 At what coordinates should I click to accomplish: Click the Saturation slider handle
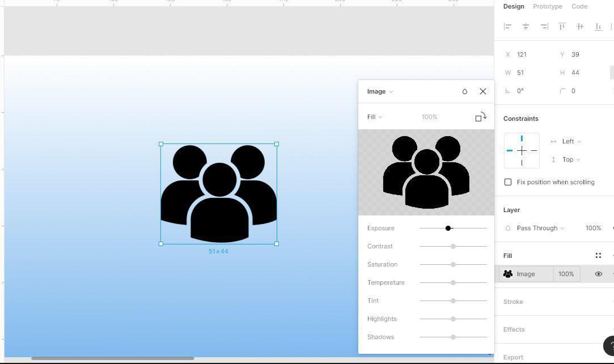pos(453,265)
